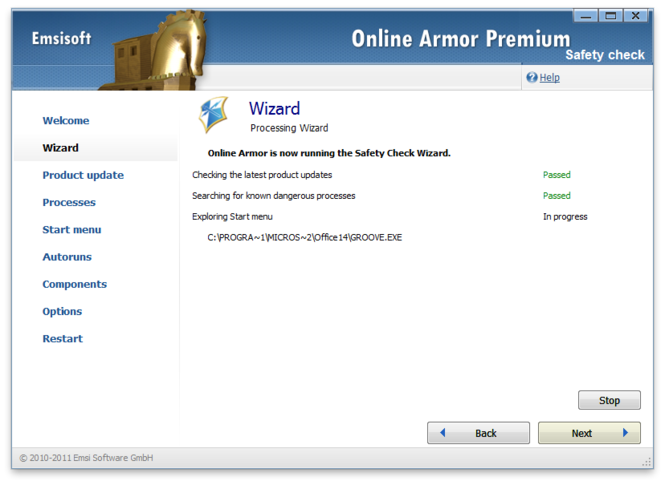Open the Start menu step
The image size is (665, 485).
pyautogui.click(x=72, y=229)
